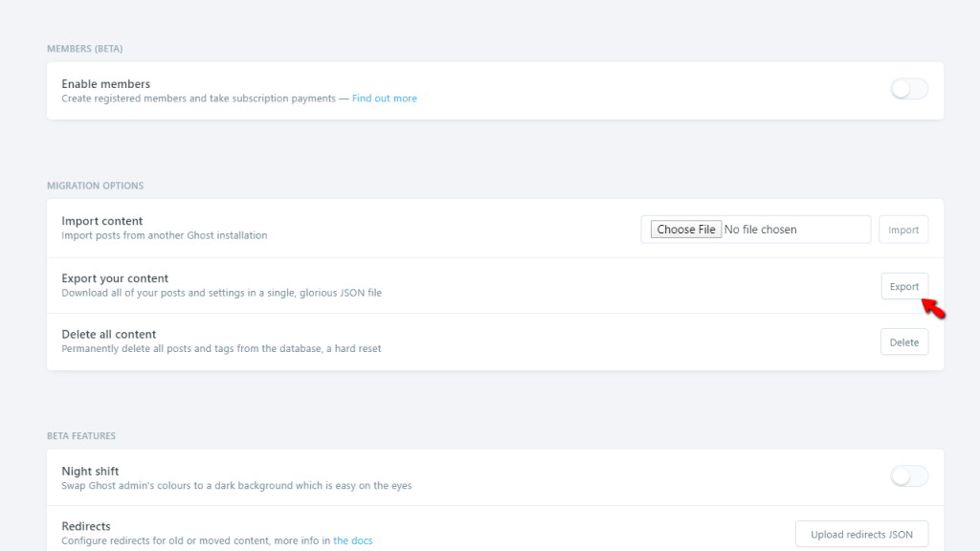The image size is (980, 551).
Task: Click the Choose File button
Action: (x=685, y=230)
